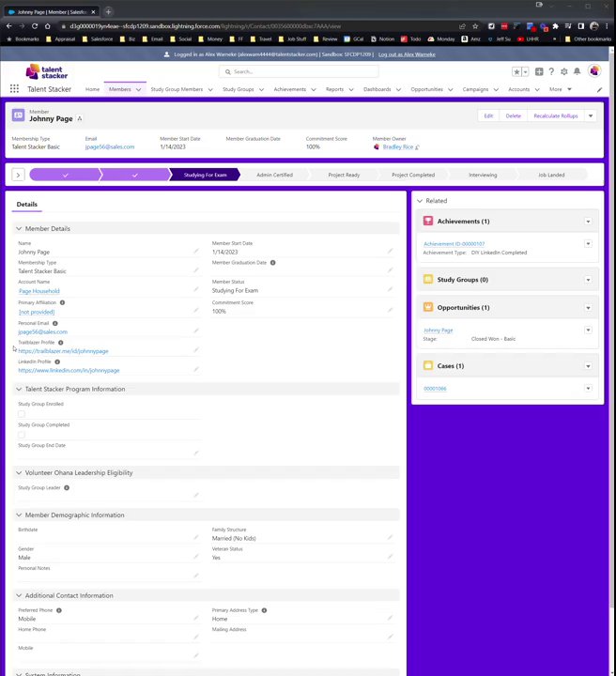The height and width of the screenshot is (676, 616).
Task: Edit Commitment Score with pencil icon
Action: [x=390, y=310]
